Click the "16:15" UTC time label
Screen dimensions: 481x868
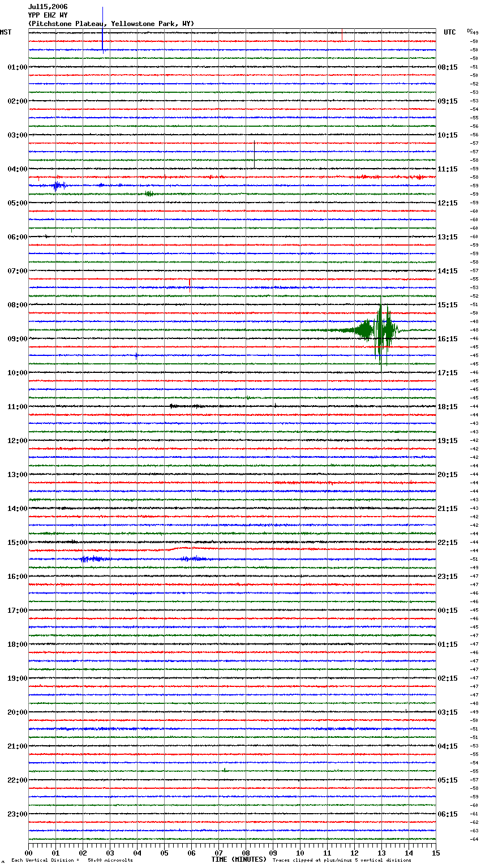click(448, 339)
